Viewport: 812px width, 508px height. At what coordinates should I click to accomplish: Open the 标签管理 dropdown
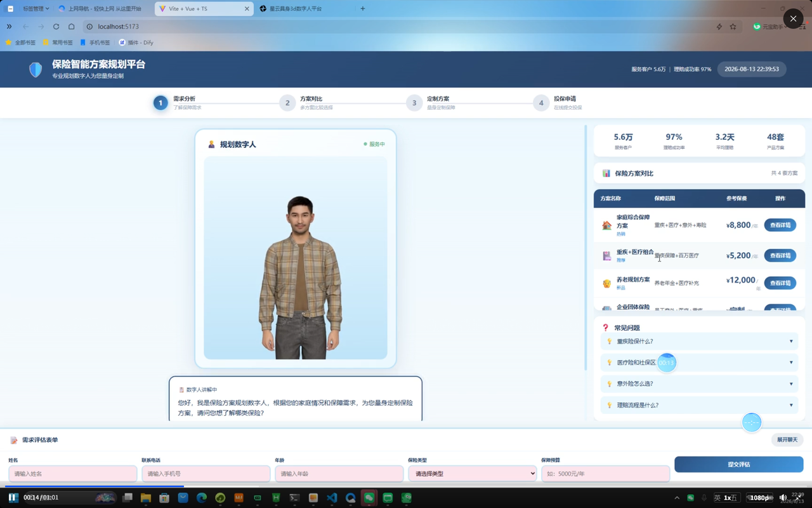(35, 9)
